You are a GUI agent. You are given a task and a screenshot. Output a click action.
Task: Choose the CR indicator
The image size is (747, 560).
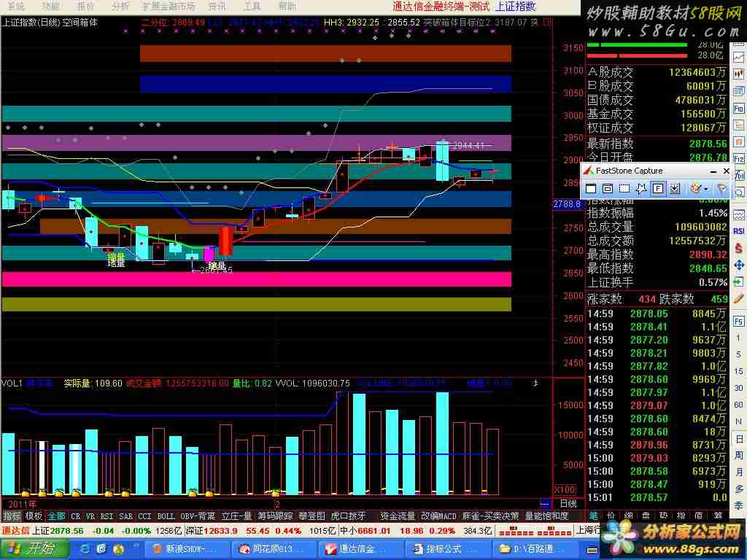point(76,516)
